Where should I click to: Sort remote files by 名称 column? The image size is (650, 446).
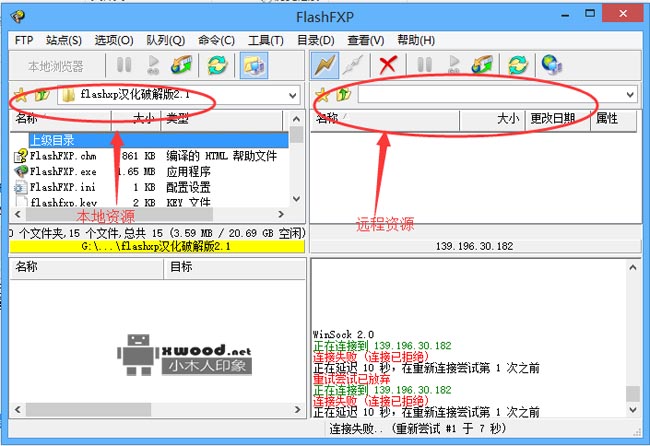click(385, 120)
